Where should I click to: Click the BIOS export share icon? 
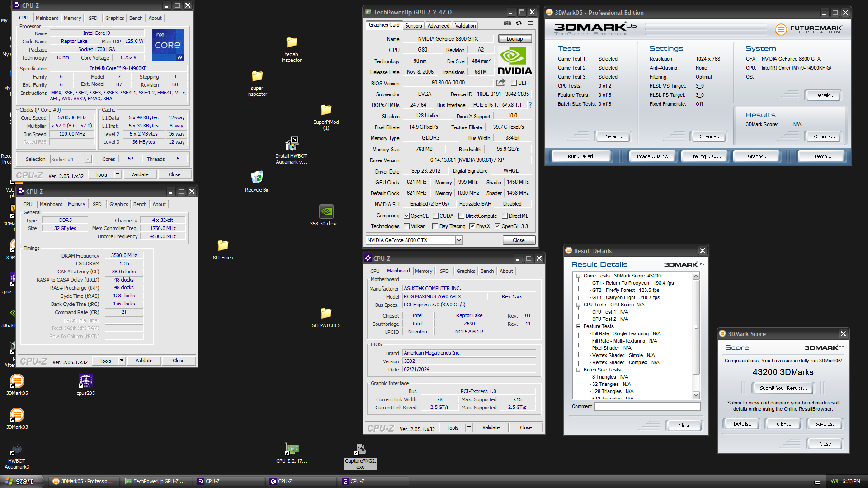pos(500,83)
